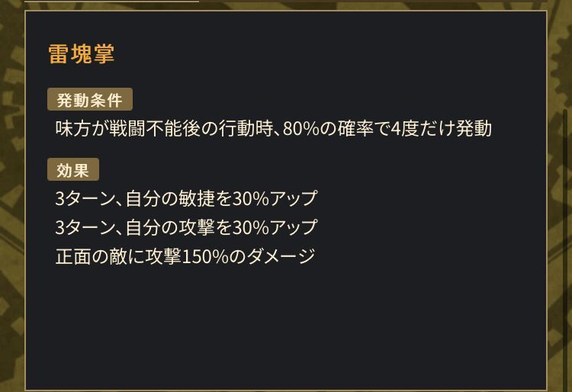Screen dimensions: 572x392
Task: Select the 敏捷を30%アップ effect line
Action: point(185,199)
